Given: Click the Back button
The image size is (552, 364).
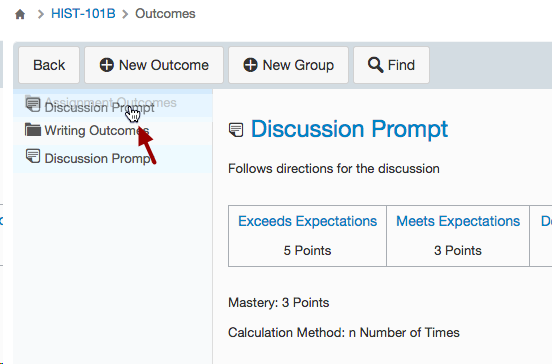Looking at the screenshot, I should [x=49, y=65].
